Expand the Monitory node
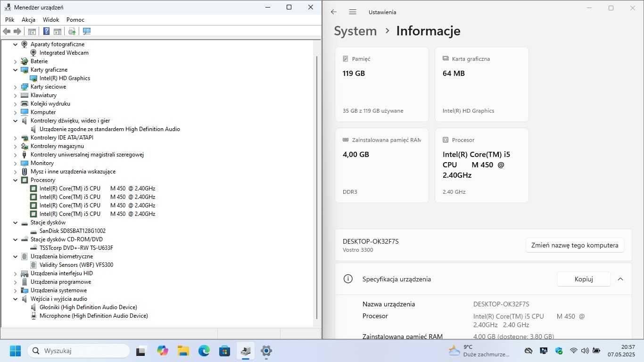Screen dimensions: 644x362 [15, 163]
